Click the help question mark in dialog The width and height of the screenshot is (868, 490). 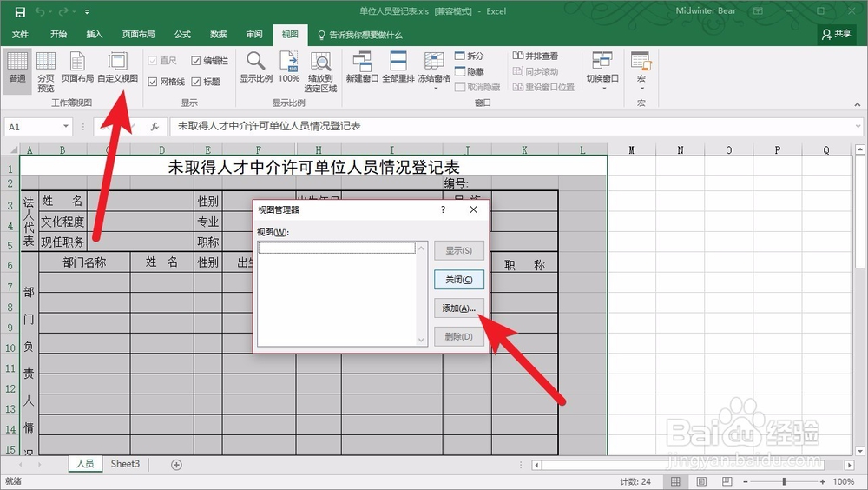pos(443,209)
